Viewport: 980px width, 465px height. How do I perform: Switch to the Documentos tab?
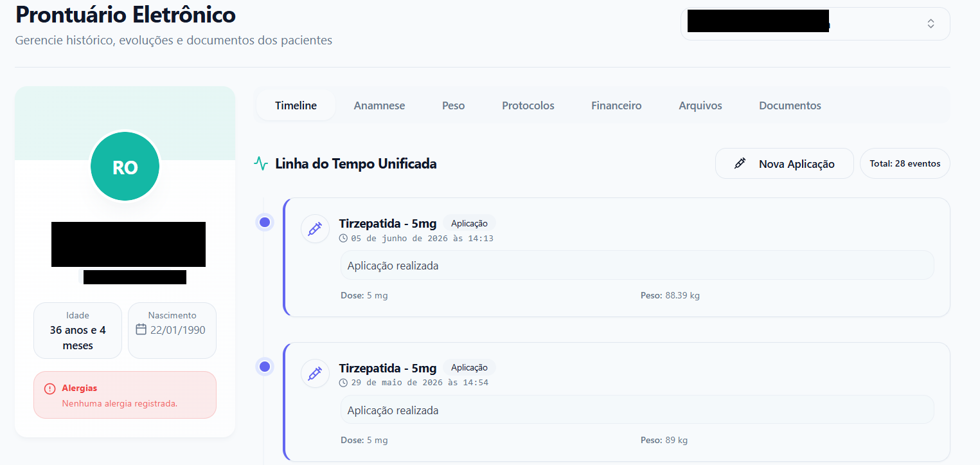click(790, 105)
